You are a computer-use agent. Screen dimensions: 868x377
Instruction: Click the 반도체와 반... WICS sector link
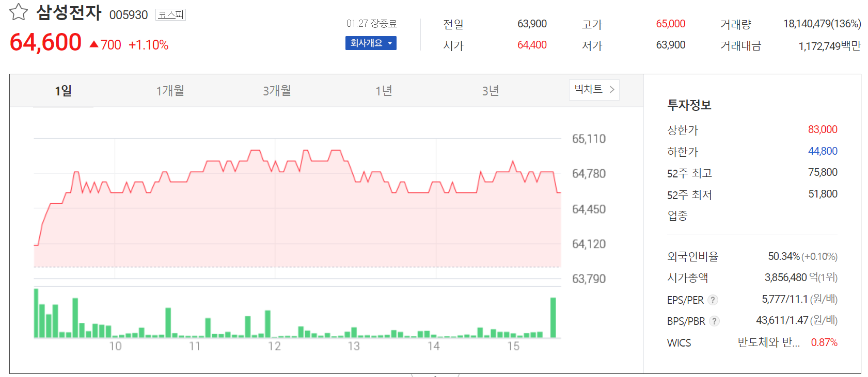[x=768, y=342]
